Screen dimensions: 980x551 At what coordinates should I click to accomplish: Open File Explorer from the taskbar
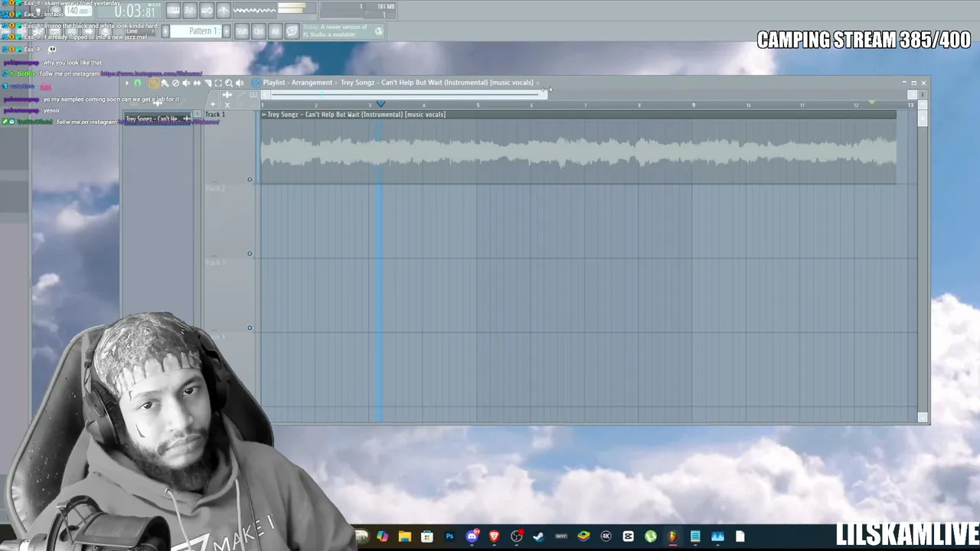pyautogui.click(x=404, y=536)
